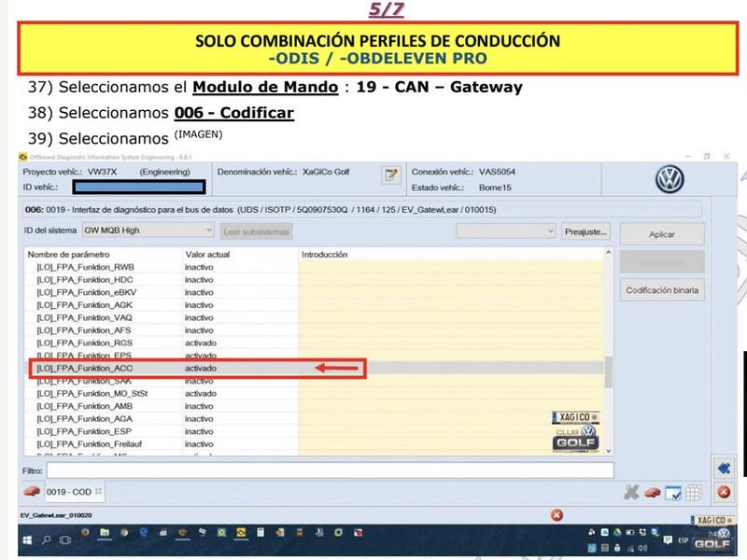Click the 'activado' value of the ACC row
The image size is (747, 560).
tap(201, 368)
